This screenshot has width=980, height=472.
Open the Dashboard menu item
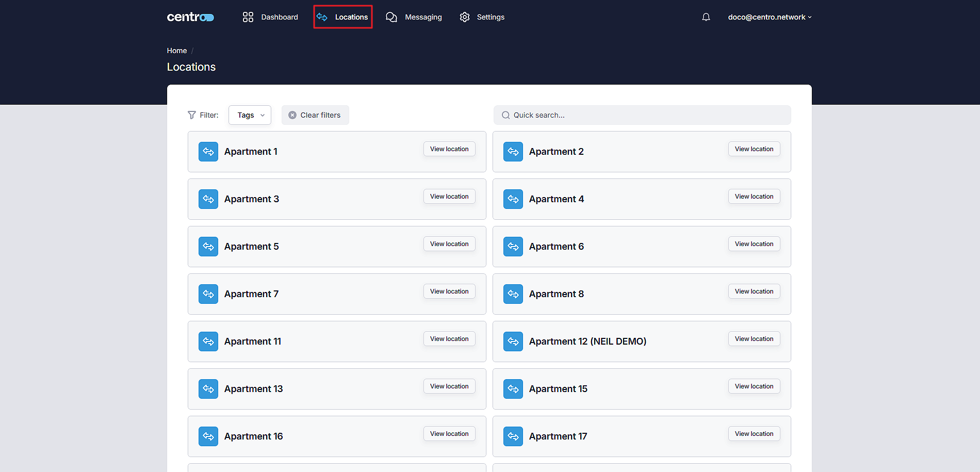pyautogui.click(x=270, y=17)
